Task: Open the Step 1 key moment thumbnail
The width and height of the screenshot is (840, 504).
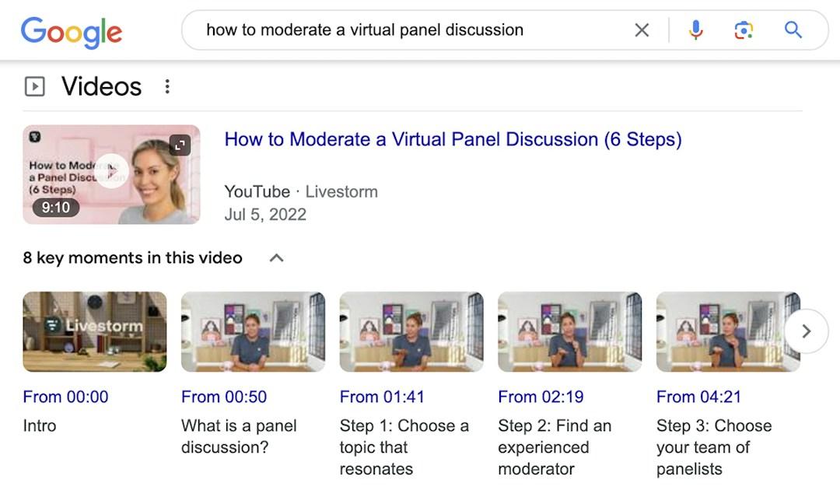Action: click(411, 331)
